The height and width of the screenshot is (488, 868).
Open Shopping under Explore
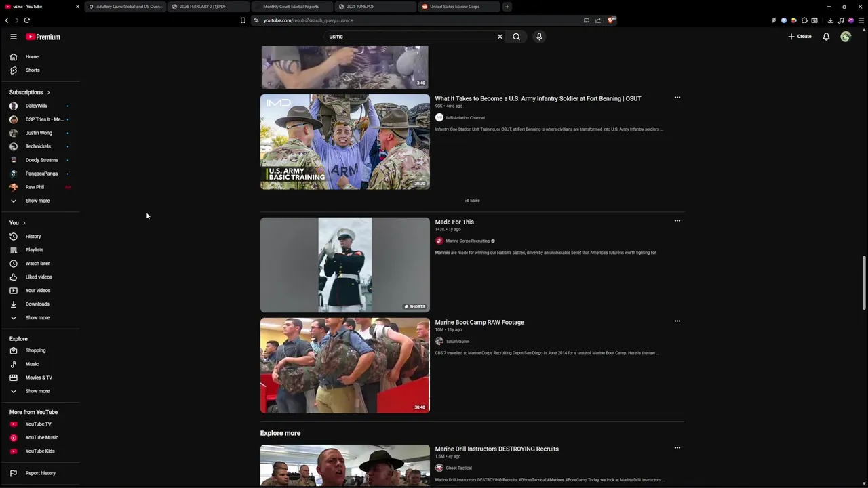35,350
